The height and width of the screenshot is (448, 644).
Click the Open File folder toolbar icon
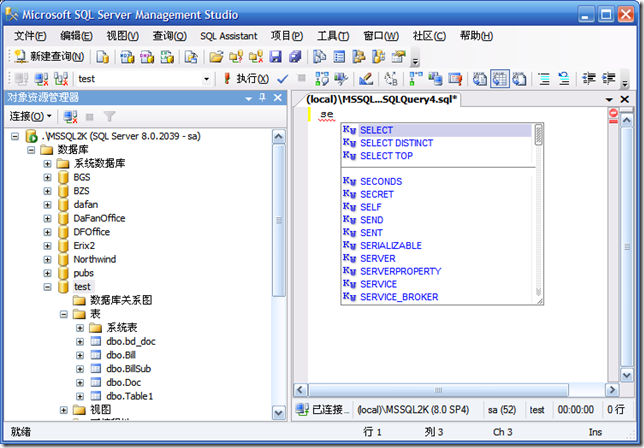point(216,56)
